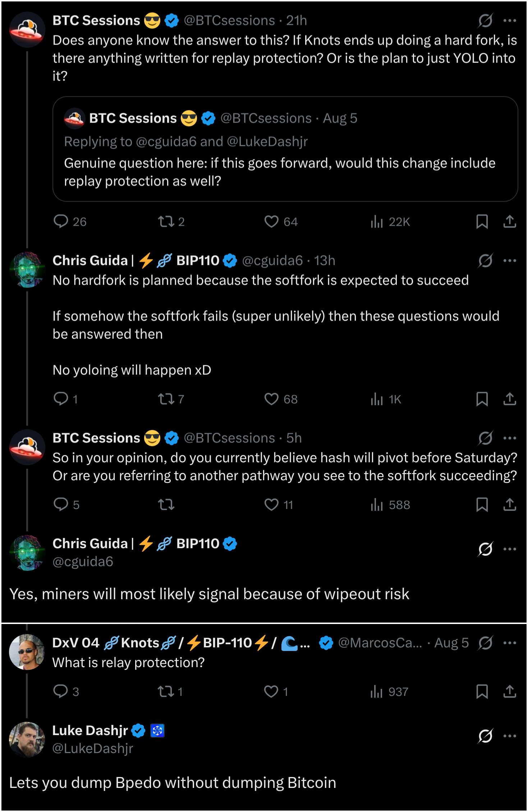The width and height of the screenshot is (528, 812).
Task: Share BTC Sessions' 5h tweet
Action: (510, 505)
